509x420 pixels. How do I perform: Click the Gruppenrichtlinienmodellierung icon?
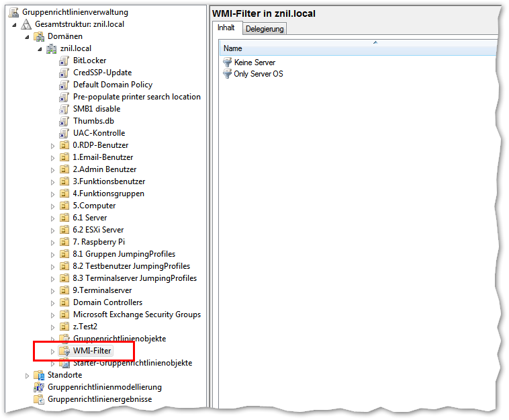pyautogui.click(x=39, y=387)
